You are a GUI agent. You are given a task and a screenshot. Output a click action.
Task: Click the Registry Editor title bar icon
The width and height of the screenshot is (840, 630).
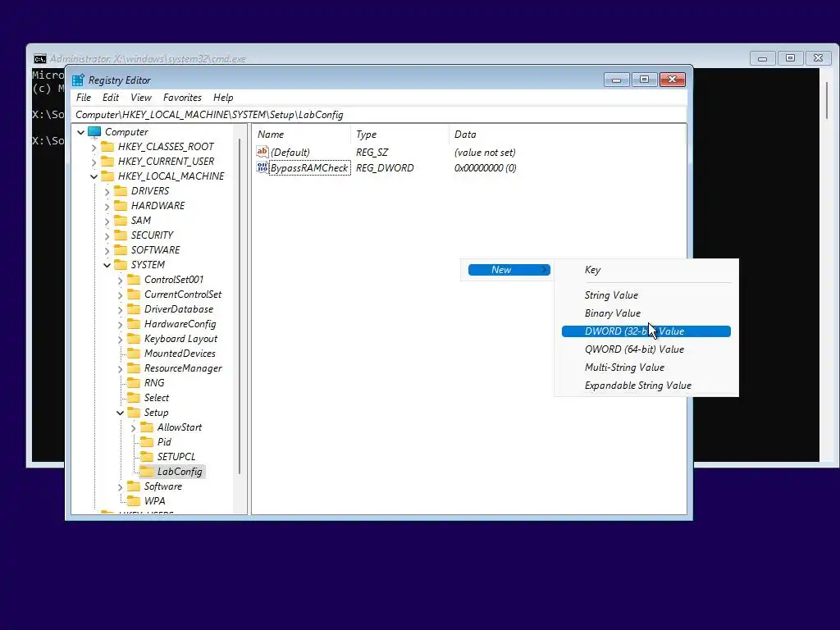point(78,80)
